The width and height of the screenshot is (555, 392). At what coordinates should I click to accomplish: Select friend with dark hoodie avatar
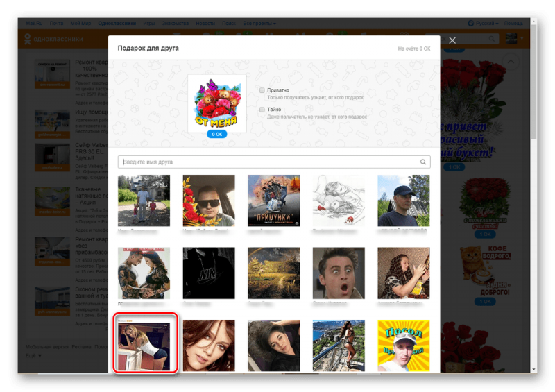[x=209, y=273]
